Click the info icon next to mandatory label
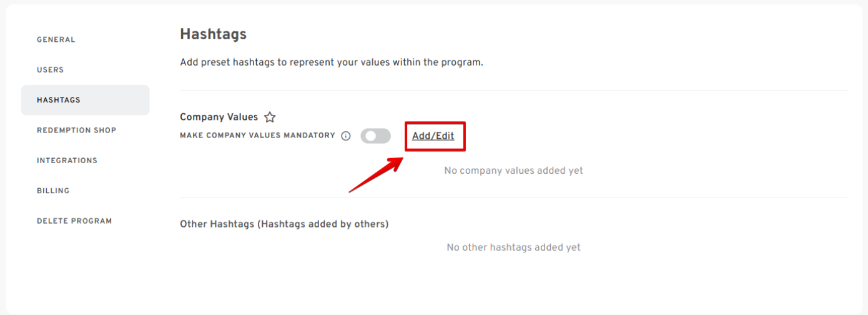The image size is (868, 315). tap(346, 136)
